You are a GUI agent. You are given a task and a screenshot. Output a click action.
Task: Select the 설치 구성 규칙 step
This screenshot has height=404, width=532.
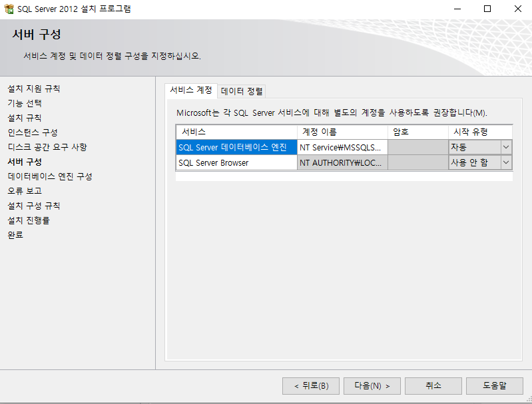pyautogui.click(x=33, y=206)
